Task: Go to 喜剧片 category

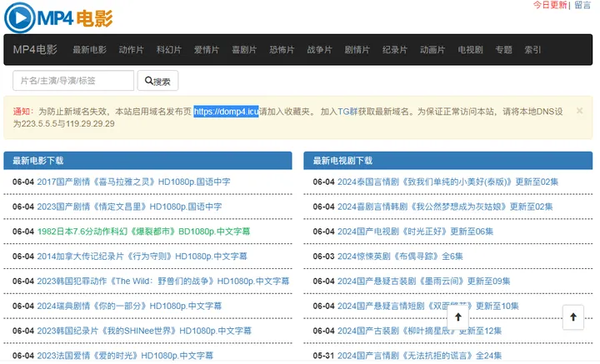Action: click(x=244, y=50)
